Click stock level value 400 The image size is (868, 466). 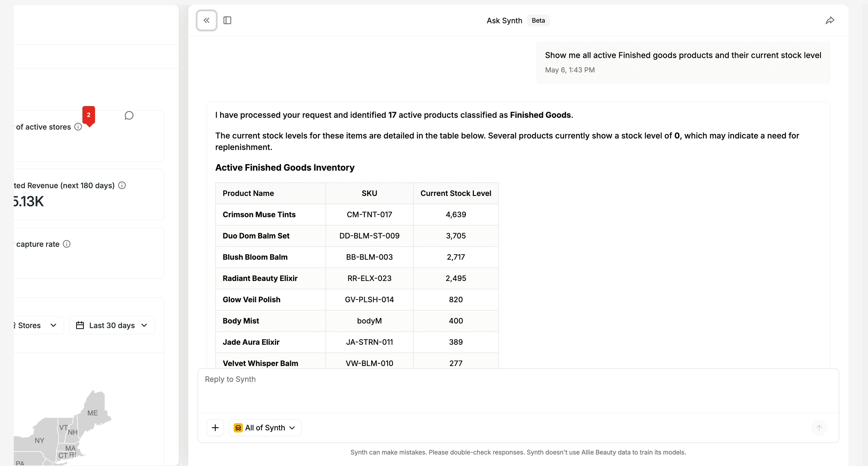coord(456,321)
